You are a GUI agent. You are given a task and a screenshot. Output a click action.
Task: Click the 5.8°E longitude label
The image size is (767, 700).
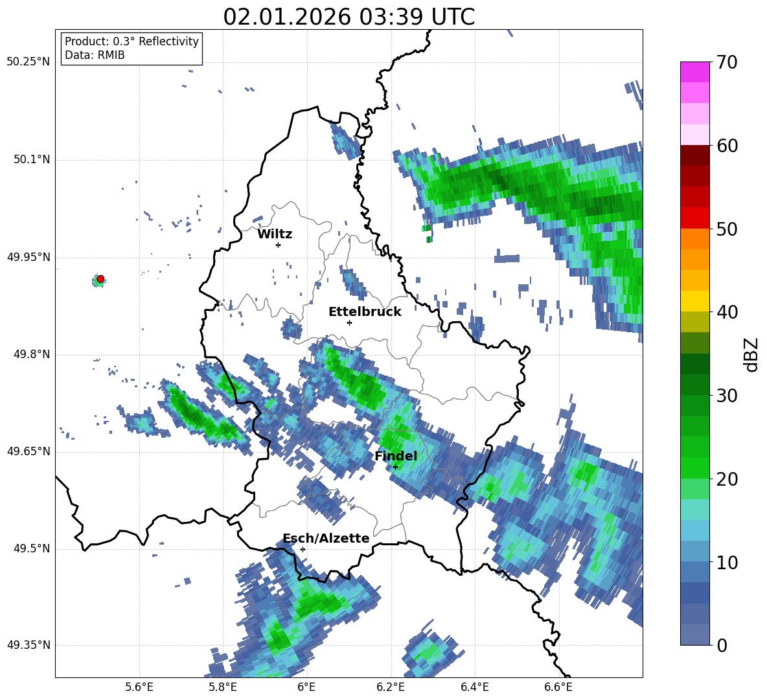(x=223, y=688)
